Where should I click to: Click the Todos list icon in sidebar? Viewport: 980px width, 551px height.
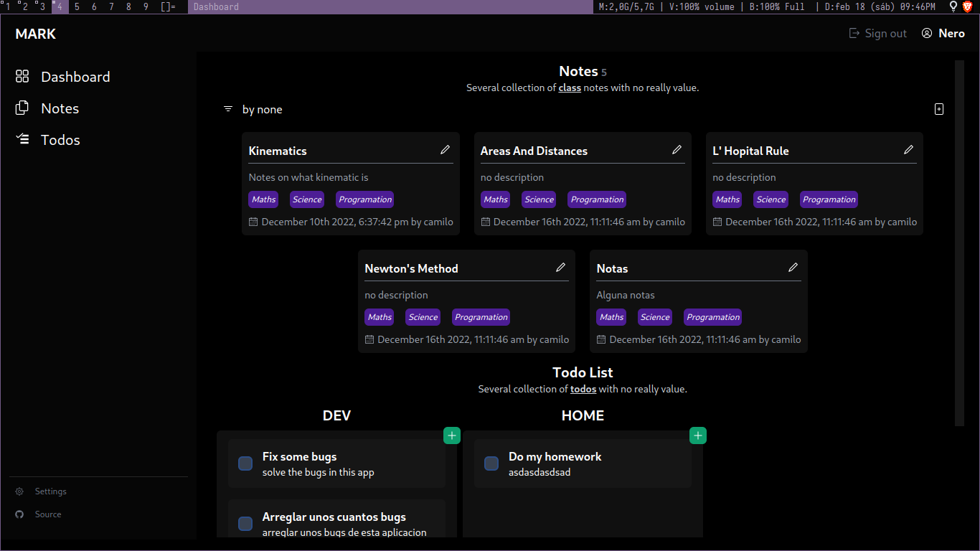(22, 139)
